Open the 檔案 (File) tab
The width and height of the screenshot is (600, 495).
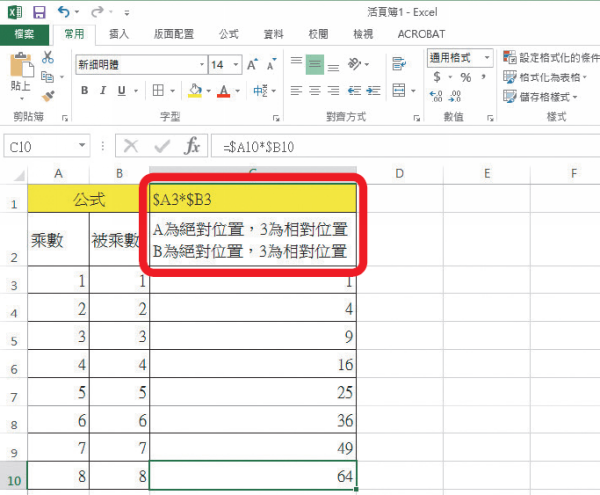pos(24,34)
